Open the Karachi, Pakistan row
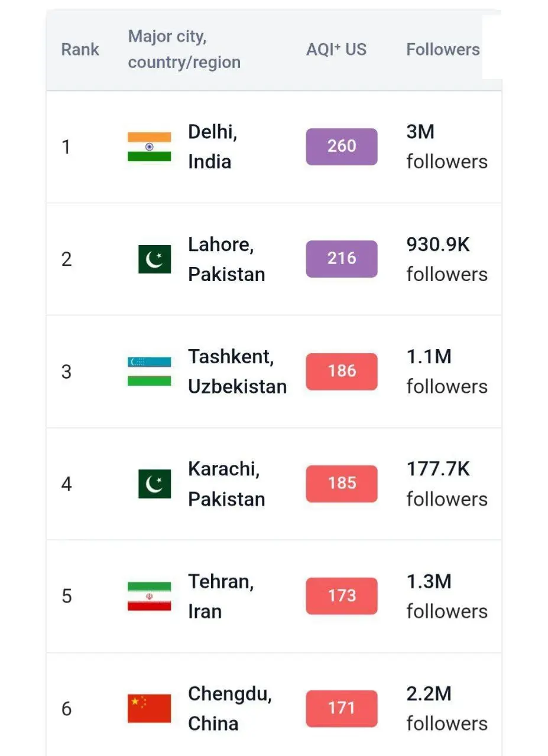Viewport: 548px width, 756px height. click(x=226, y=483)
